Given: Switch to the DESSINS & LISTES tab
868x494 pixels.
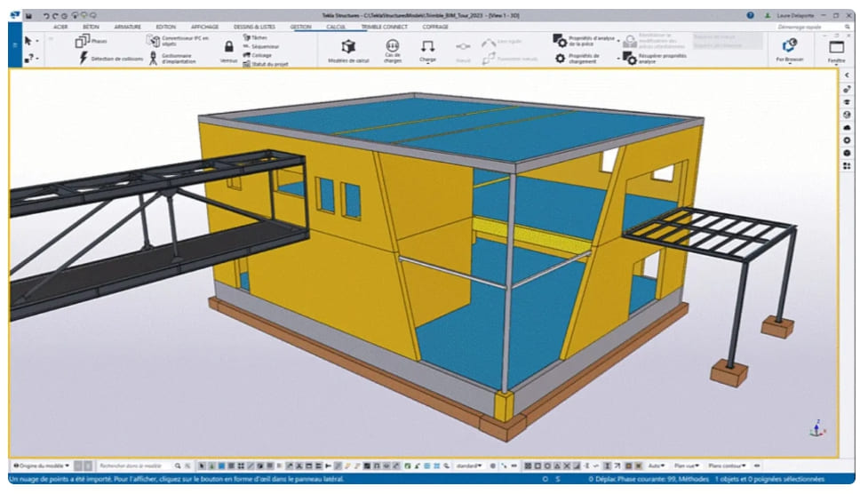Looking at the screenshot, I should (x=254, y=27).
